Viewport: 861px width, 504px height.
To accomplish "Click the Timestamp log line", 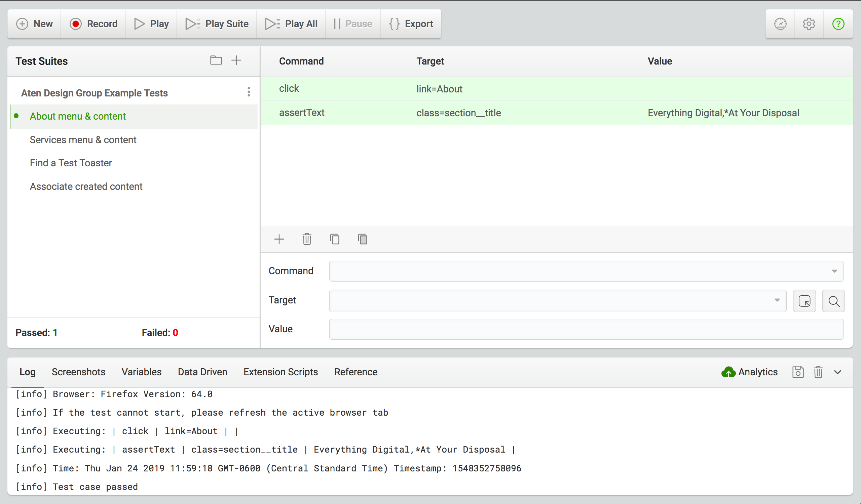I will [268, 468].
